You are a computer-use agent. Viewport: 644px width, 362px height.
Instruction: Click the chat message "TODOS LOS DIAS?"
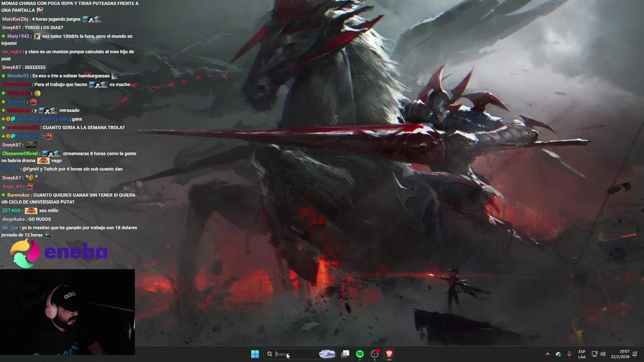coord(44,28)
